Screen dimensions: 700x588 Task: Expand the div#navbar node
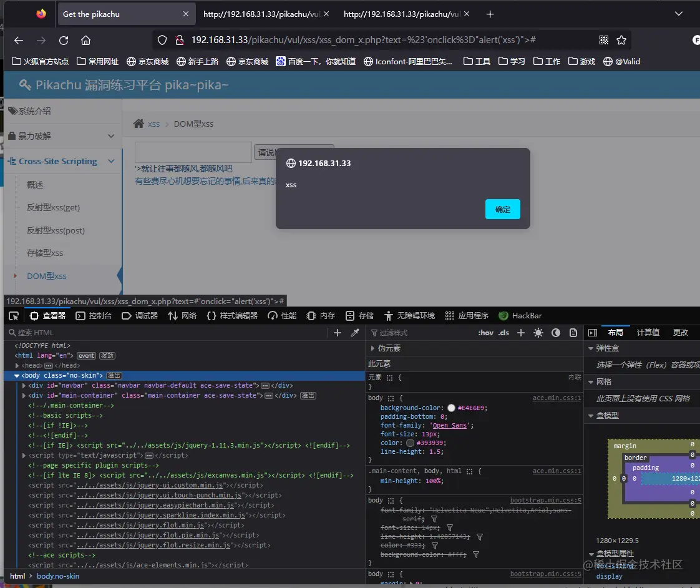(x=24, y=385)
